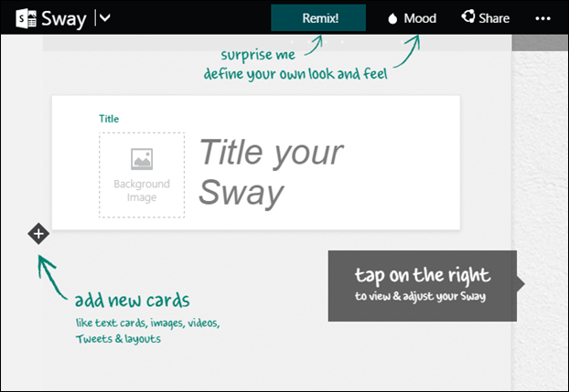Click the right preview panel edge
569x392 pixels.
pos(540,213)
